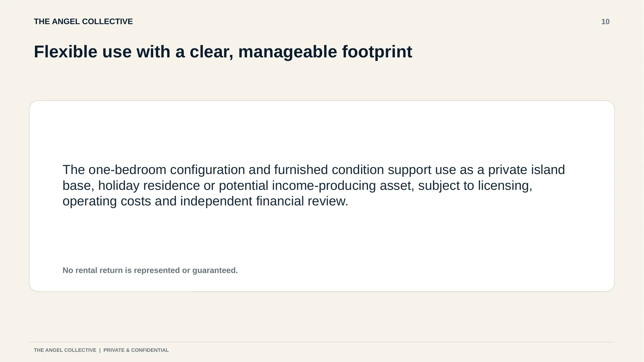644x362 pixels.
Task: Click independent financial review text
Action: 264,201
